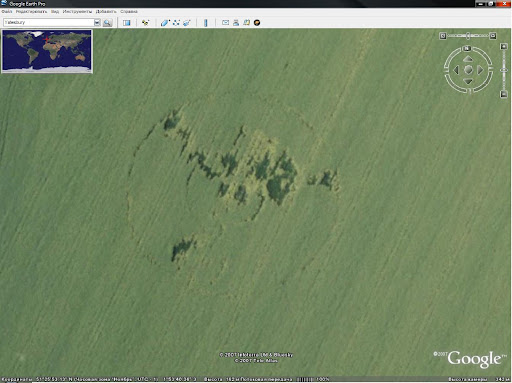Click the zoom out minus button
Viewport: 512px width, 383px height.
504,95
